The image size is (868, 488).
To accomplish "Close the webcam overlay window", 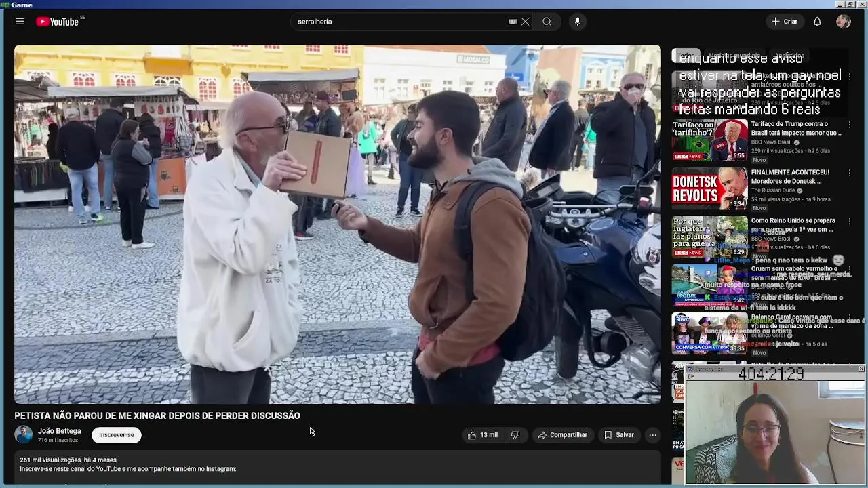I will (861, 369).
